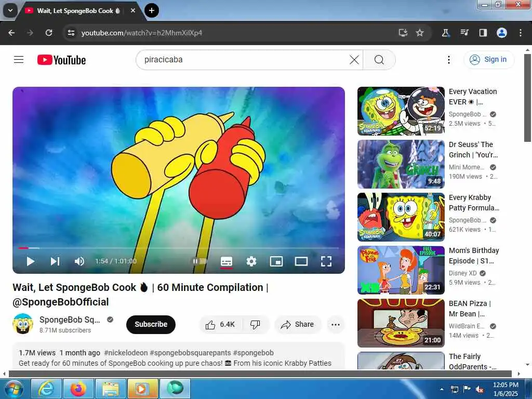532x399 pixels.
Task: Click the #spongebobsquarepants hashtag
Action: 190,353
